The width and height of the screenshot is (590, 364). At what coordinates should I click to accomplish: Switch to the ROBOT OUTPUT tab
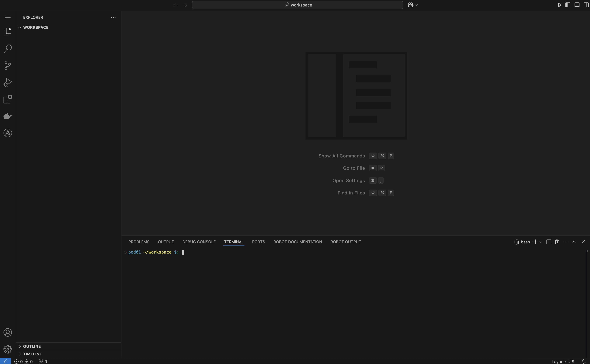pyautogui.click(x=346, y=242)
